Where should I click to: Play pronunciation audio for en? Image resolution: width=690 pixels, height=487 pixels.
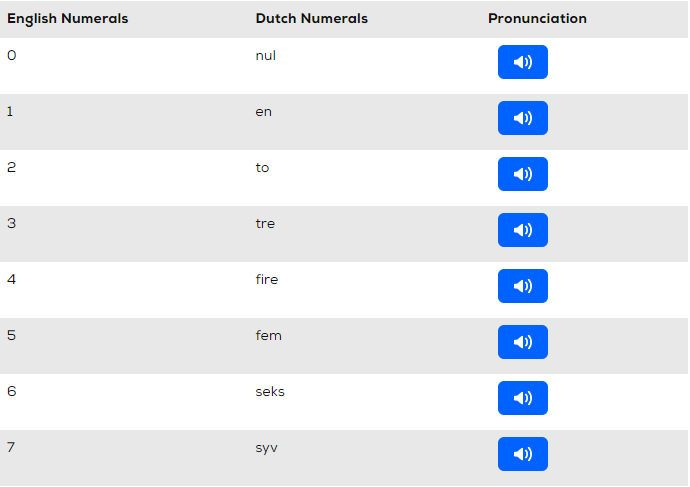click(x=523, y=118)
